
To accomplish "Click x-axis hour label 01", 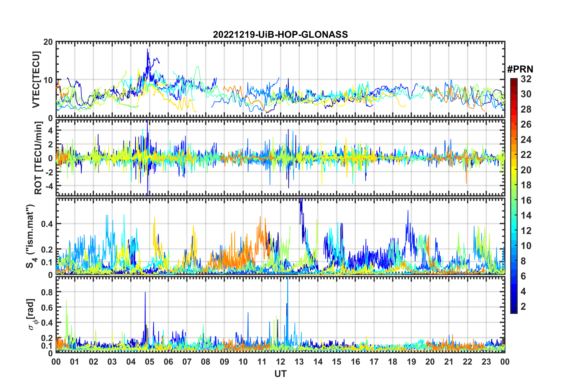I will pos(75,362).
